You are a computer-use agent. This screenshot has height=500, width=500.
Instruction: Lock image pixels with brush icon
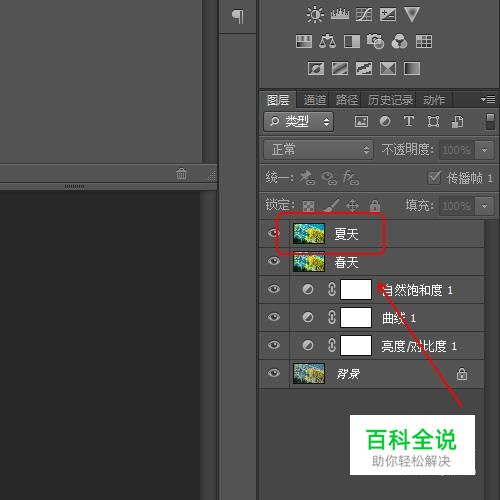coord(331,205)
